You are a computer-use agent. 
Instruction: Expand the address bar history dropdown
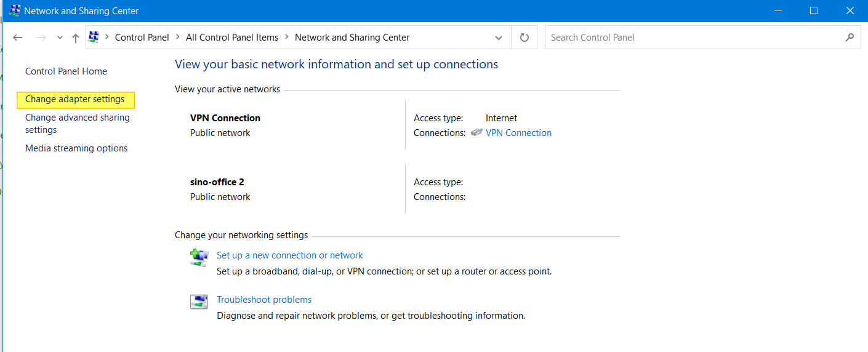point(499,38)
